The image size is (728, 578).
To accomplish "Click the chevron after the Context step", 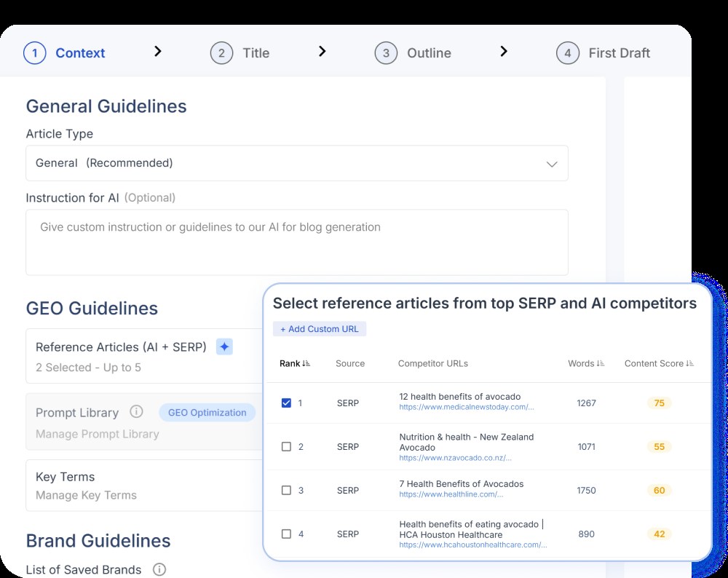I will pos(158,51).
